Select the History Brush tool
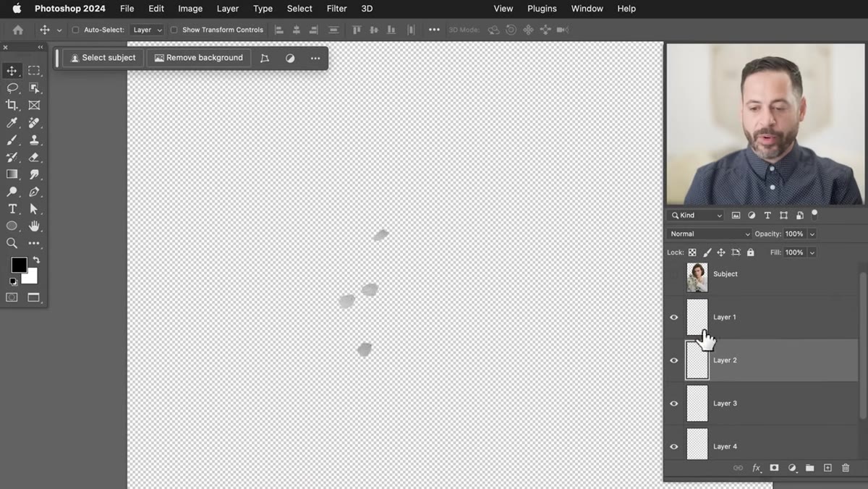The height and width of the screenshot is (489, 868). point(12,158)
